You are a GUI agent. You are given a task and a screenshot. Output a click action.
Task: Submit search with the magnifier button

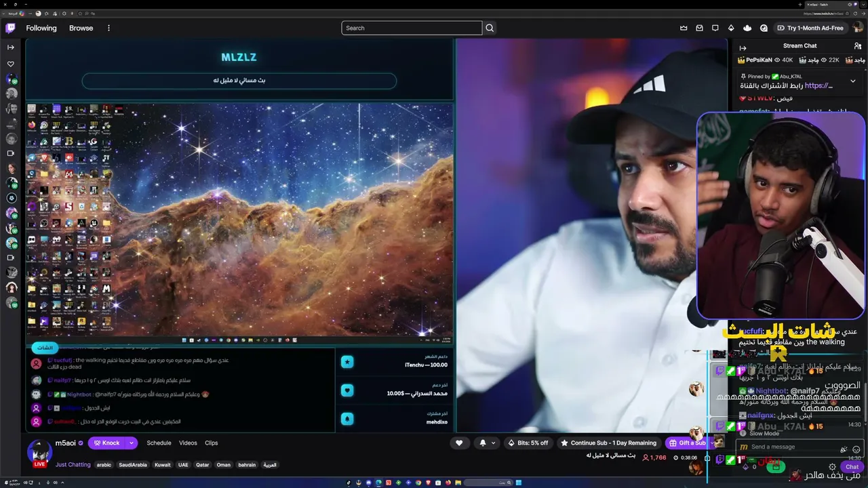490,28
